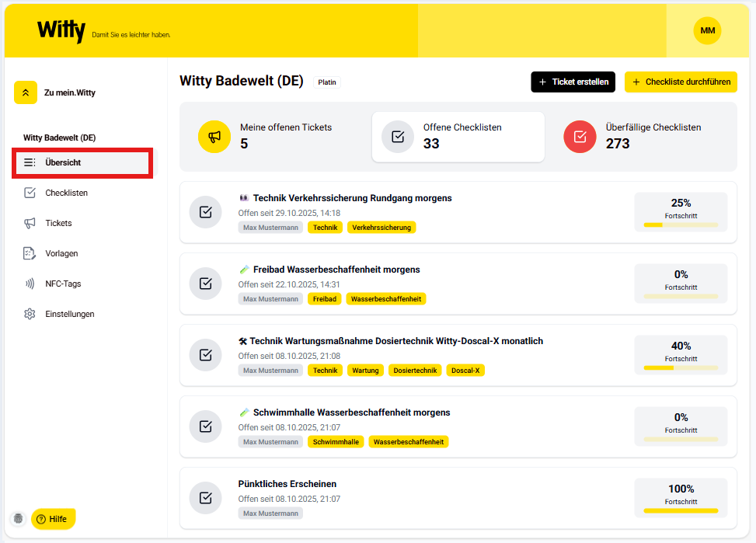The height and width of the screenshot is (543, 756).
Task: Click the checklist icon of Pünktliches Erscheinen
Action: (x=205, y=498)
